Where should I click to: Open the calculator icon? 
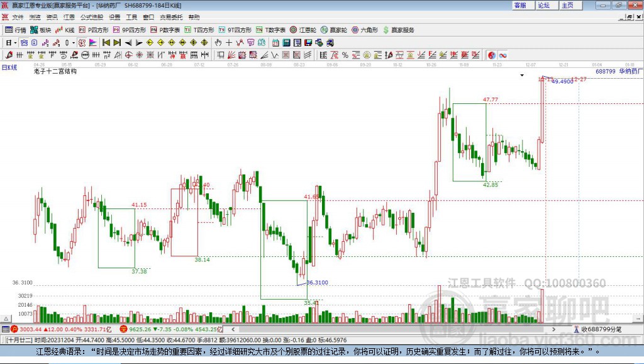(x=286, y=43)
